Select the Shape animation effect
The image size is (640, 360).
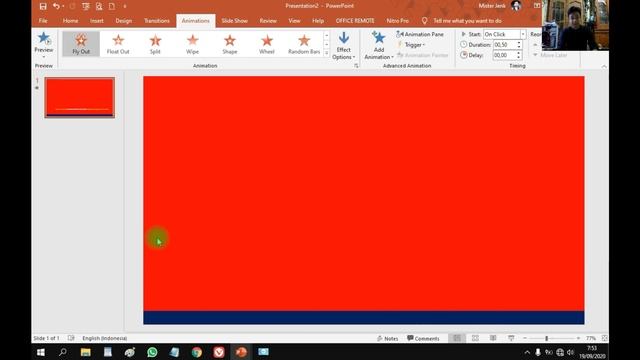229,44
